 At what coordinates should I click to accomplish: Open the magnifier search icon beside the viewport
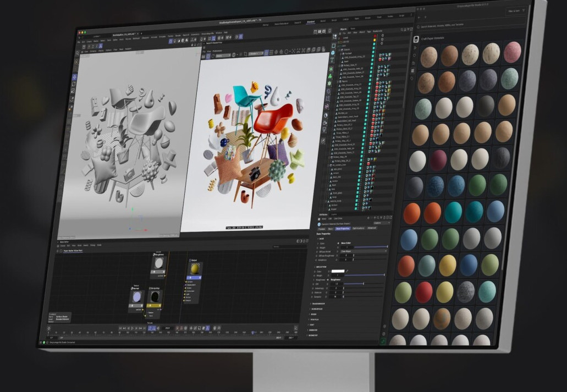[x=78, y=53]
